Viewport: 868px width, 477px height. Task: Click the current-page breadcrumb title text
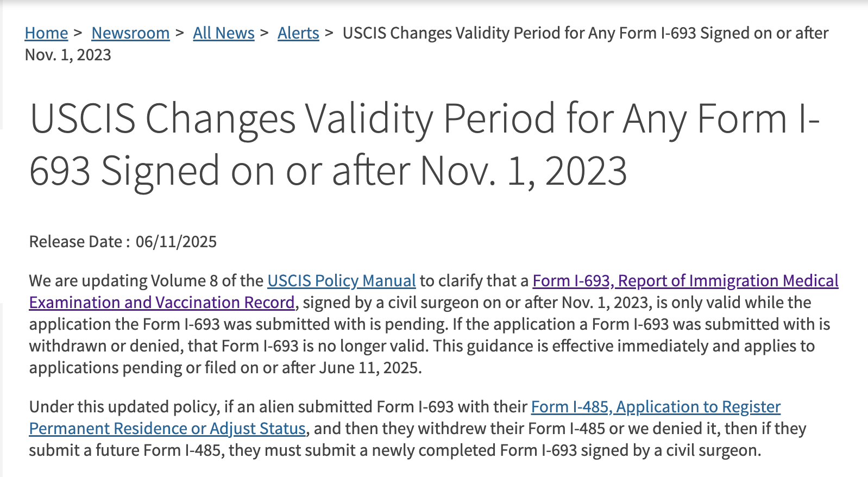pyautogui.click(x=427, y=44)
